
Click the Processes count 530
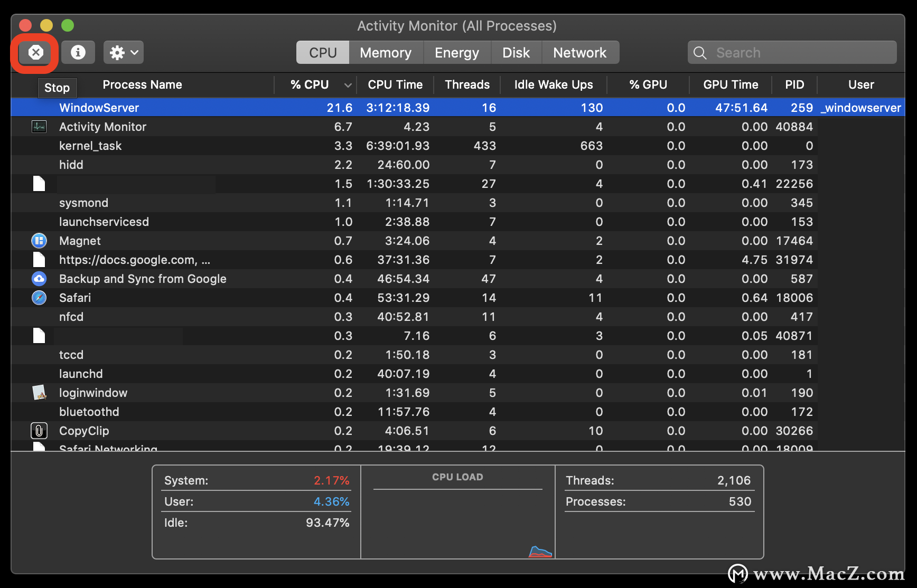click(x=740, y=501)
